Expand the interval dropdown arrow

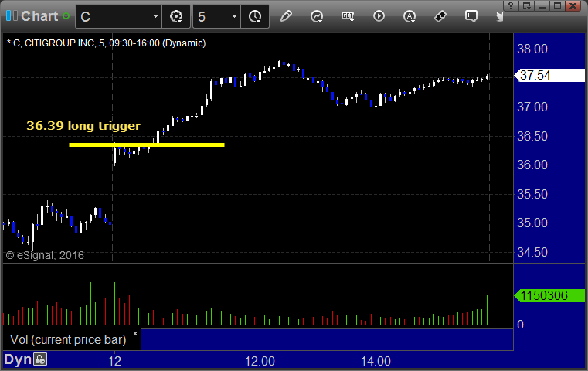[234, 16]
